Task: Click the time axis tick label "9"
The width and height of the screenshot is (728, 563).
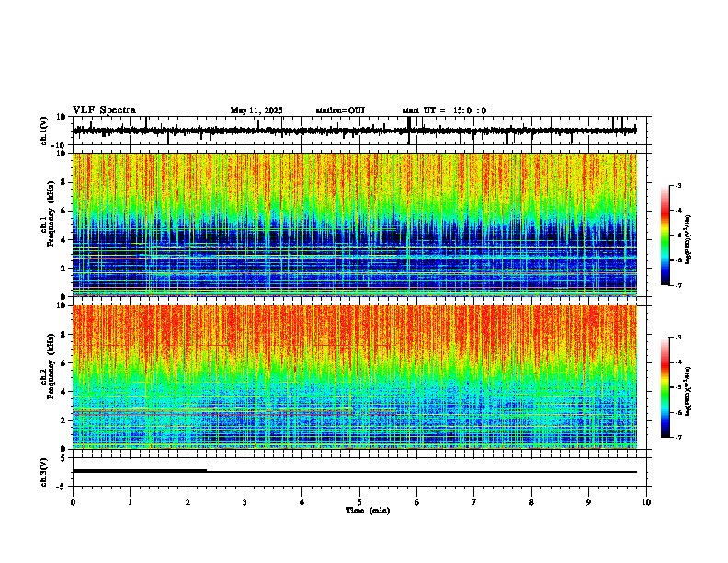Action: pos(588,502)
